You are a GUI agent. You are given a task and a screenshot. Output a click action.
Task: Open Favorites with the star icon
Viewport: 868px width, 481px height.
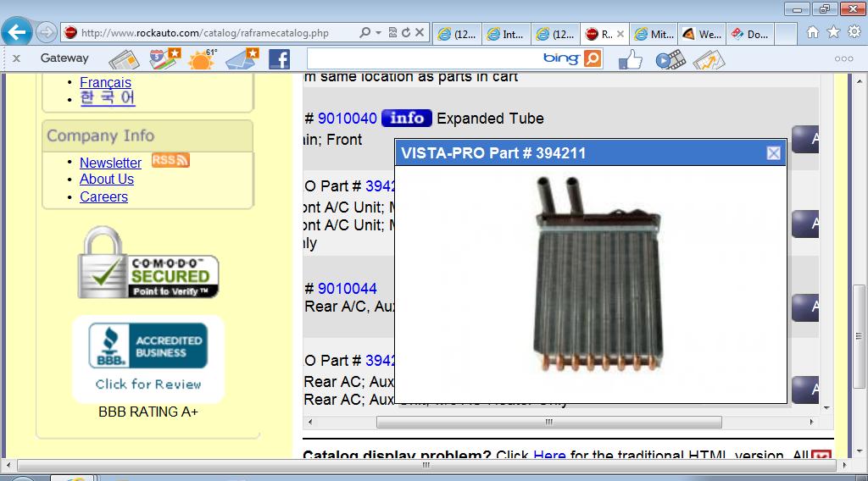pos(833,32)
